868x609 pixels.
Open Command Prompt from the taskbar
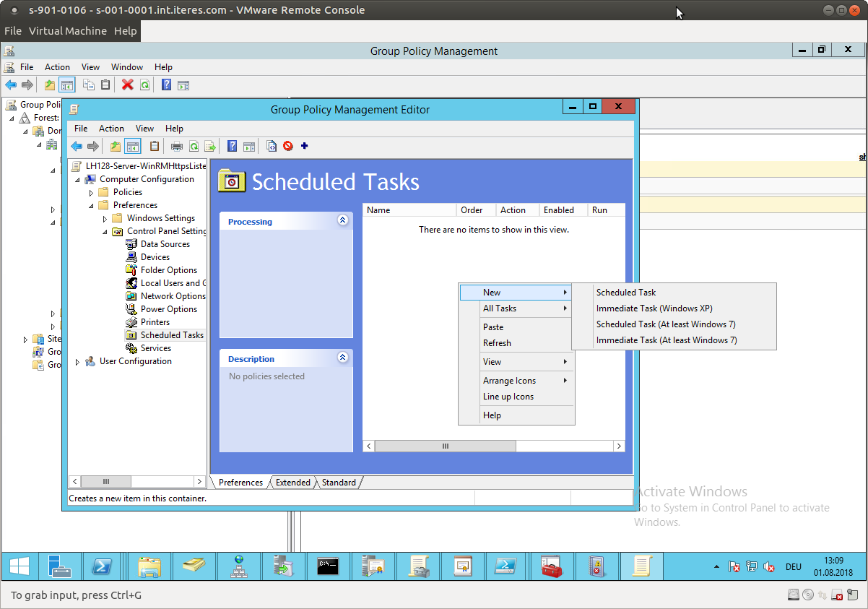tap(329, 566)
